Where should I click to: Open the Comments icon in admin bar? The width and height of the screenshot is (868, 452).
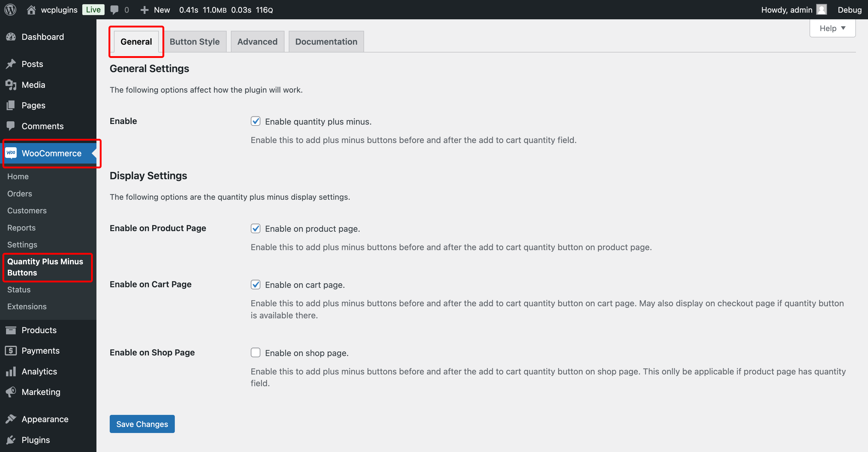(x=114, y=9)
